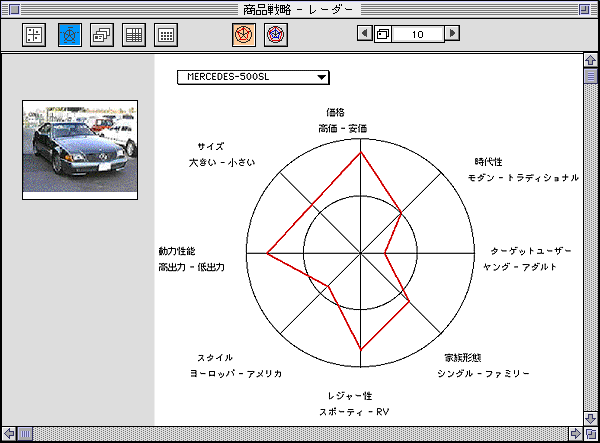This screenshot has width=600, height=443.
Task: Click the 時代性 axis label
Action: tap(489, 162)
